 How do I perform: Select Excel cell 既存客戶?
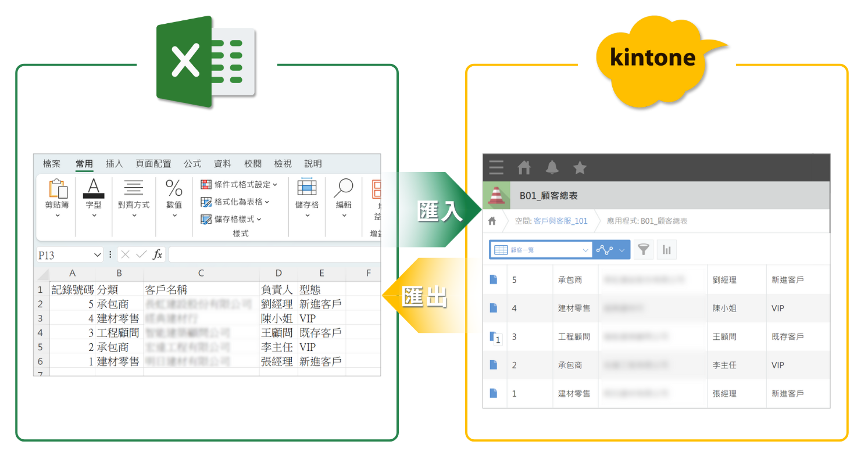coord(322,332)
